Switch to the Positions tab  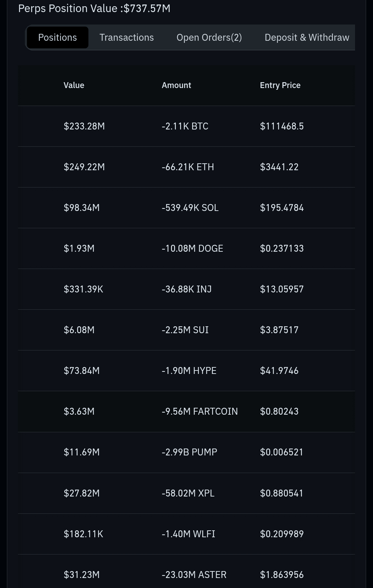57,37
